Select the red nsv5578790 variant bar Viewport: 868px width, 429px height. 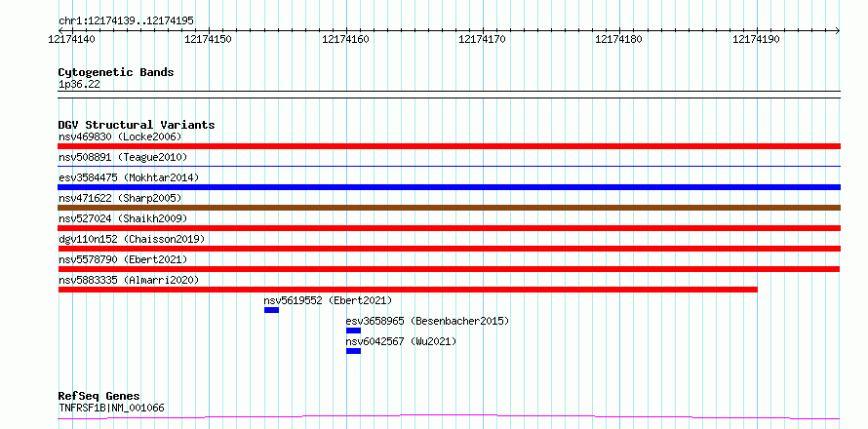coord(449,269)
